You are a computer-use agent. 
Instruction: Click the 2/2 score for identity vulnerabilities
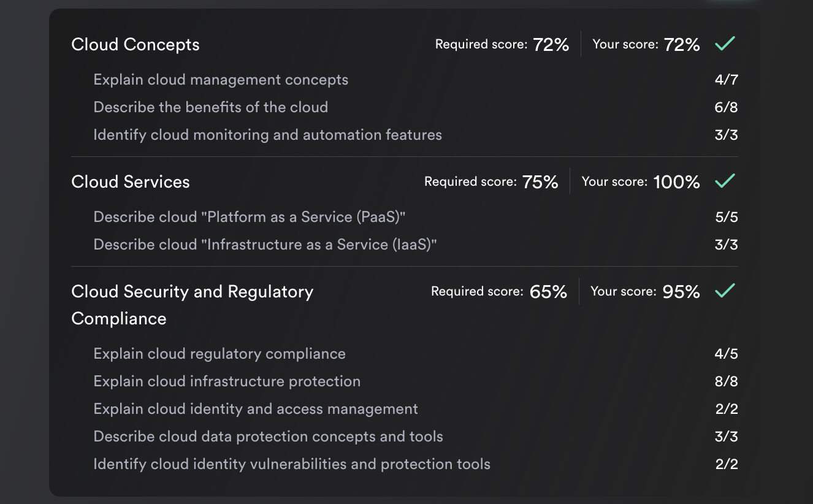click(x=726, y=464)
